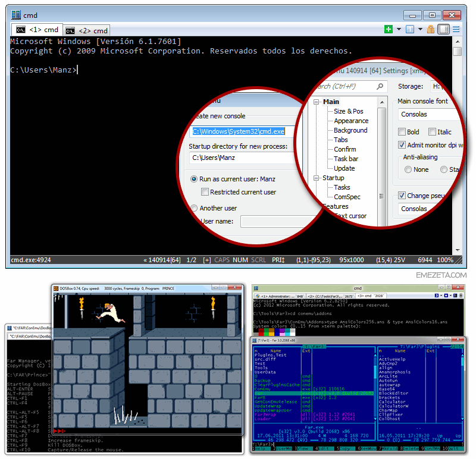The width and height of the screenshot is (476, 459).
Task: Open the dropdown arrow beside the console number icon
Action: pos(421,29)
